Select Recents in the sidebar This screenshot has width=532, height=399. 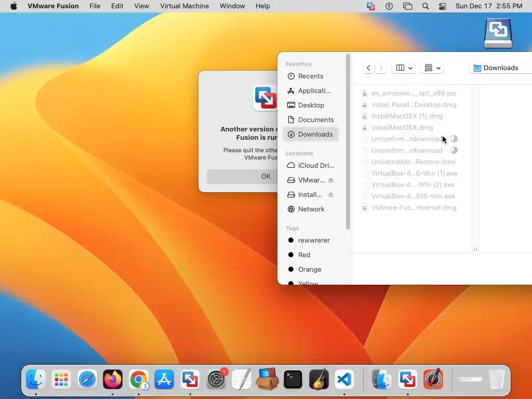point(311,76)
